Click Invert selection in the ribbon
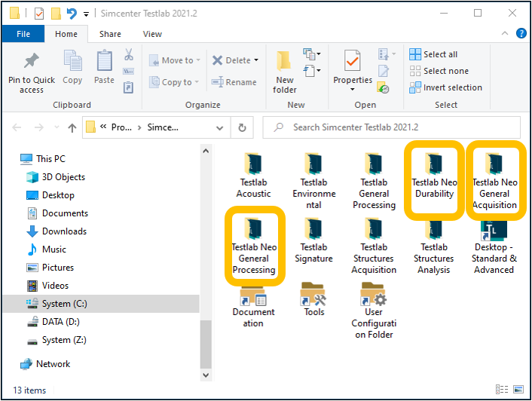The width and height of the screenshot is (532, 401). click(x=445, y=87)
